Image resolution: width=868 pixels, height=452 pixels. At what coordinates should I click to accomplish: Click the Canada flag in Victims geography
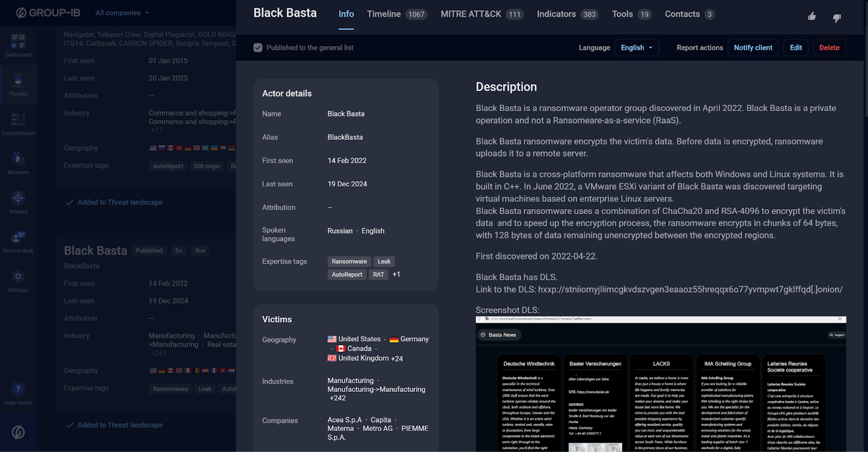point(341,349)
